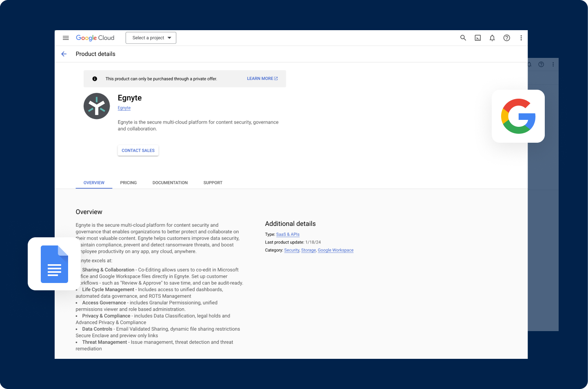
Task: Click the back arrow next to Product details
Action: click(64, 54)
